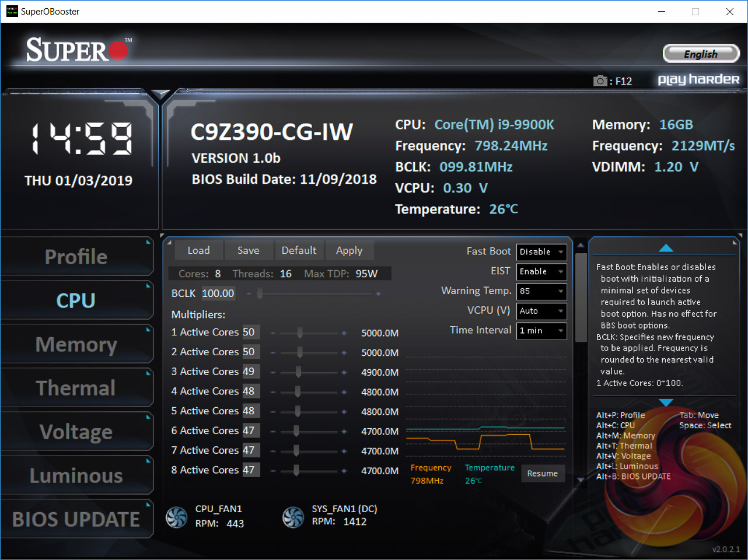Viewport: 748px width, 560px height.
Task: Click the BCLK 100.00 value field
Action: point(218,293)
